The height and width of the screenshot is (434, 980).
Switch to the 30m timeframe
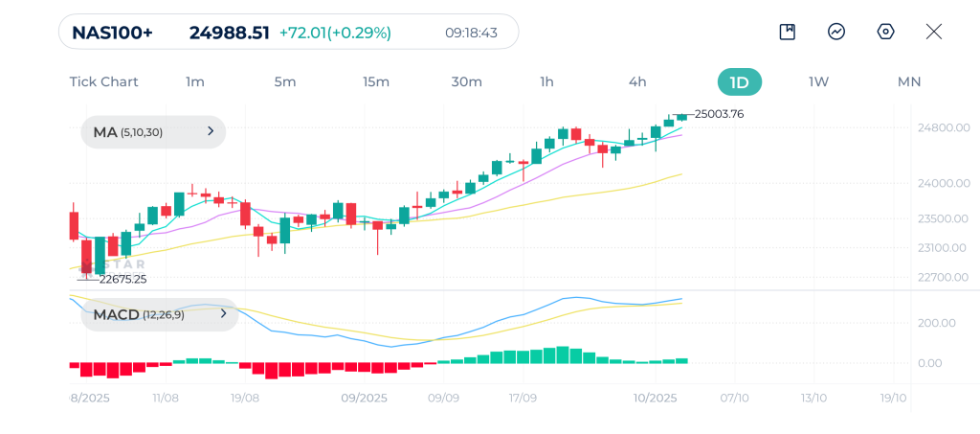[466, 81]
